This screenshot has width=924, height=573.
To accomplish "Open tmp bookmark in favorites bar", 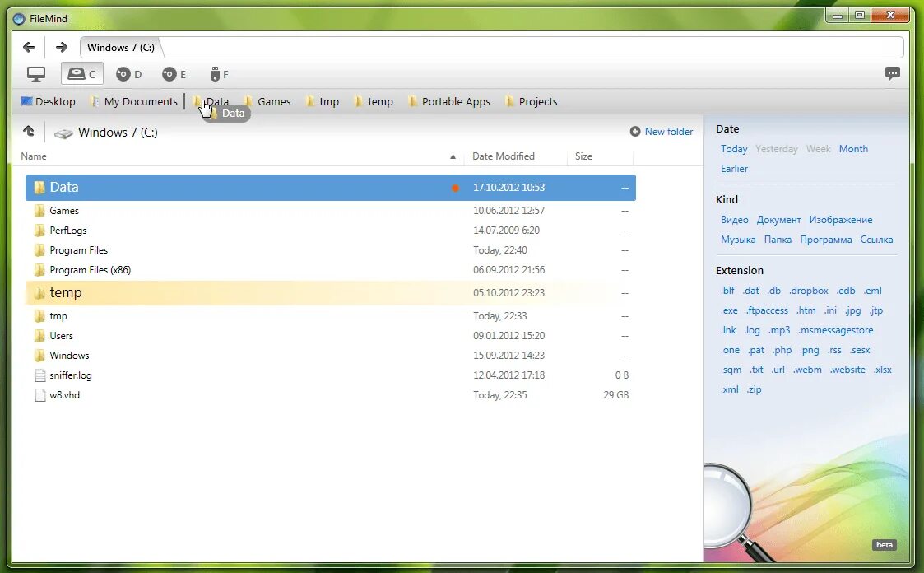I will tap(323, 101).
